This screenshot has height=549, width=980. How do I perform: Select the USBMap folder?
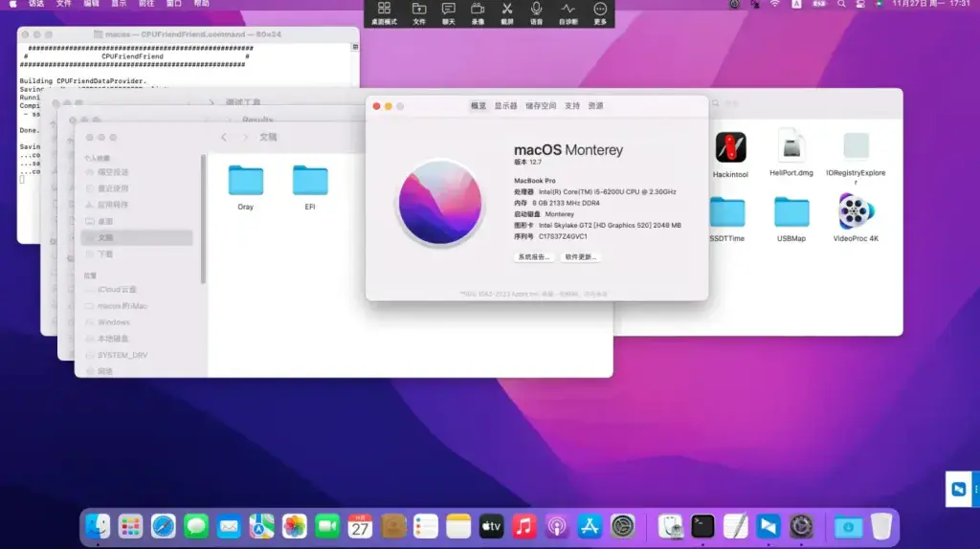pos(791,212)
